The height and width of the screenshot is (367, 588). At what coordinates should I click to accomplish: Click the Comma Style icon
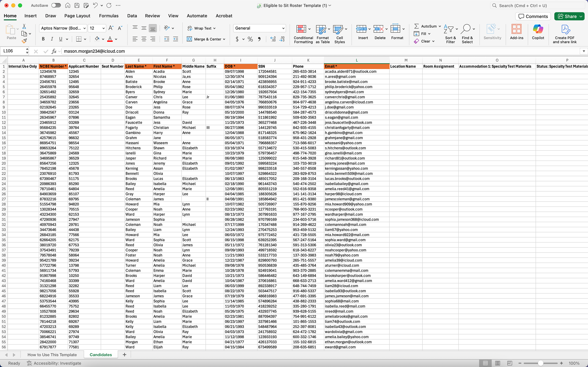coord(259,39)
